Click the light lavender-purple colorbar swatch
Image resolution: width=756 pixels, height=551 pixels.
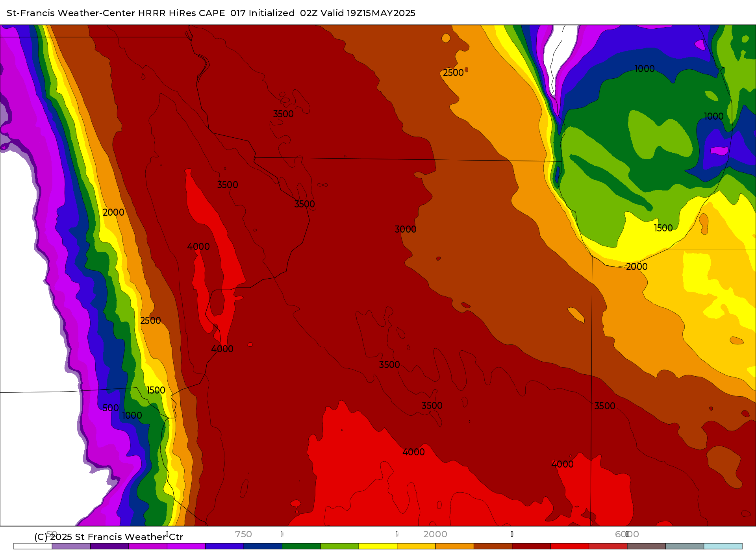(x=71, y=546)
